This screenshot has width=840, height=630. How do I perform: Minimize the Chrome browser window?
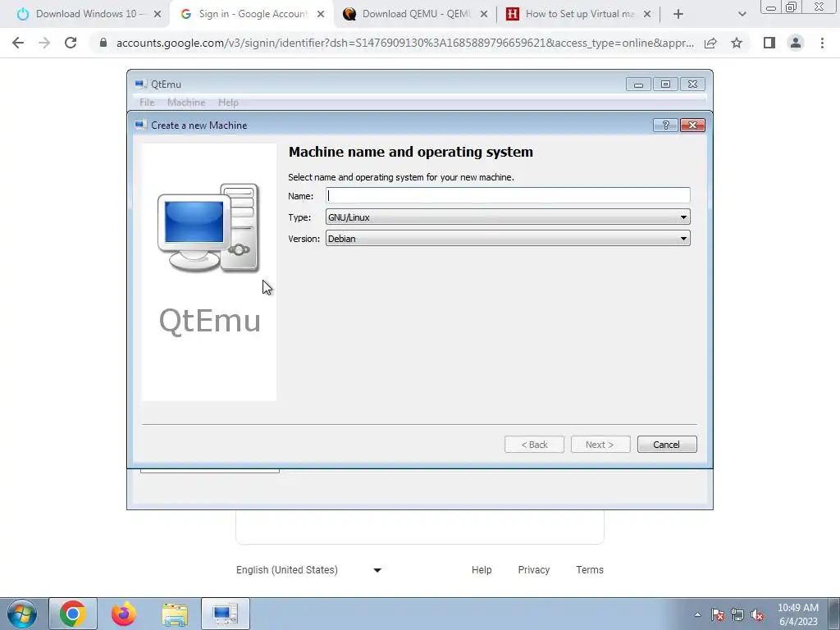pos(771,7)
